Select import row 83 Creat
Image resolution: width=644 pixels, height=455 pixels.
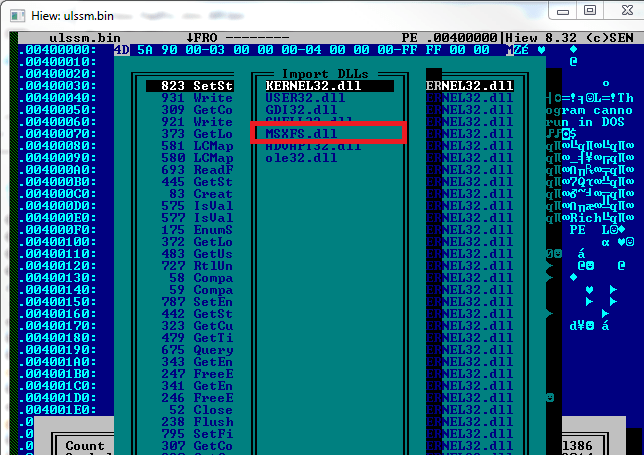coord(201,194)
